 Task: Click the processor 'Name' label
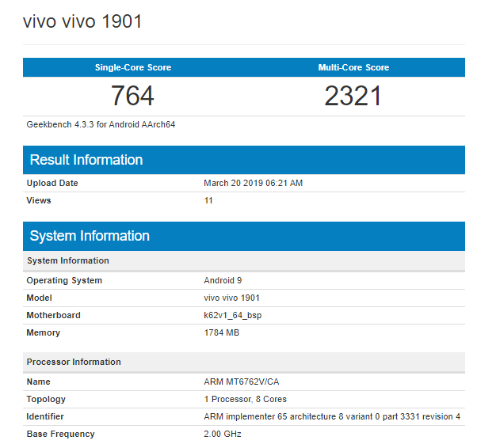(38, 382)
